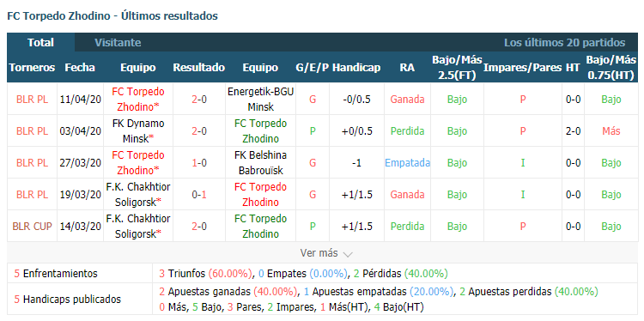Select the Total tab

click(40, 43)
